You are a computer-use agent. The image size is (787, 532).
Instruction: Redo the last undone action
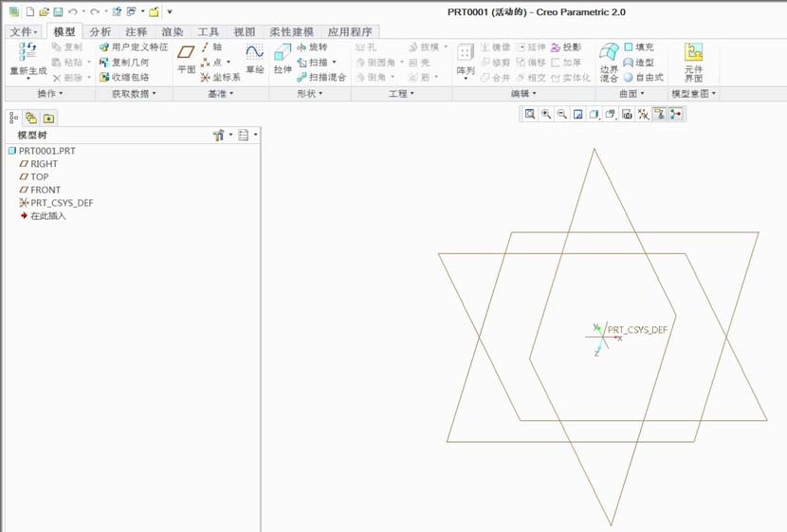coord(95,11)
